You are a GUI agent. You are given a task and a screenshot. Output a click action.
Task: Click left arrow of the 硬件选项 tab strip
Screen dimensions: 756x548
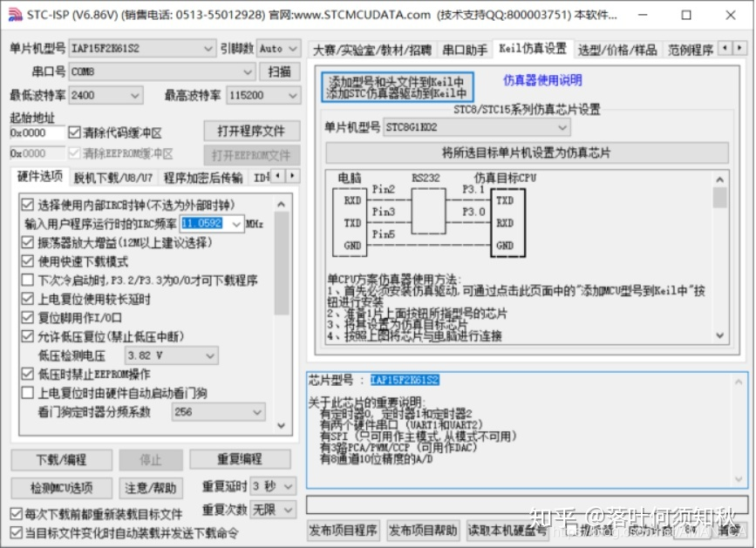coord(277,176)
